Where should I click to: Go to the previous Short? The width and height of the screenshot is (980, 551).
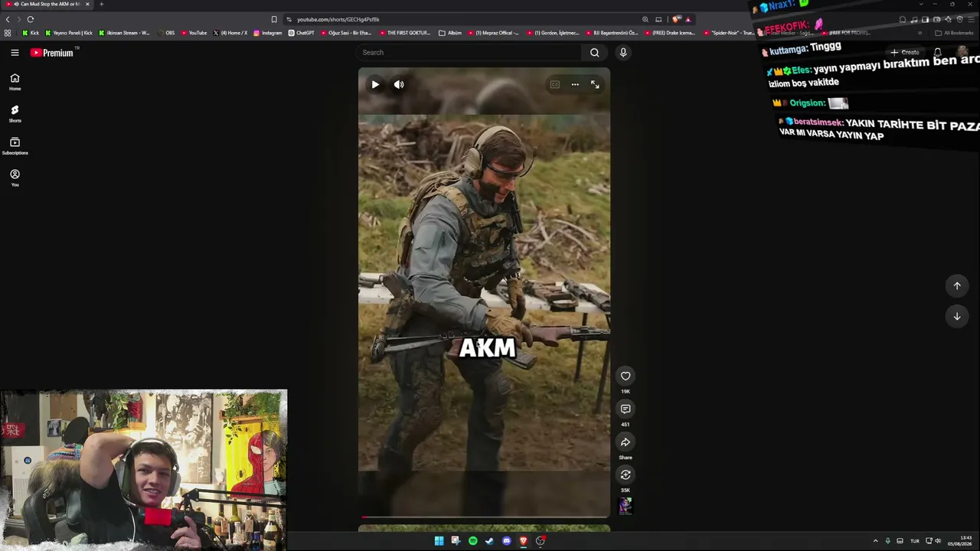(x=957, y=285)
